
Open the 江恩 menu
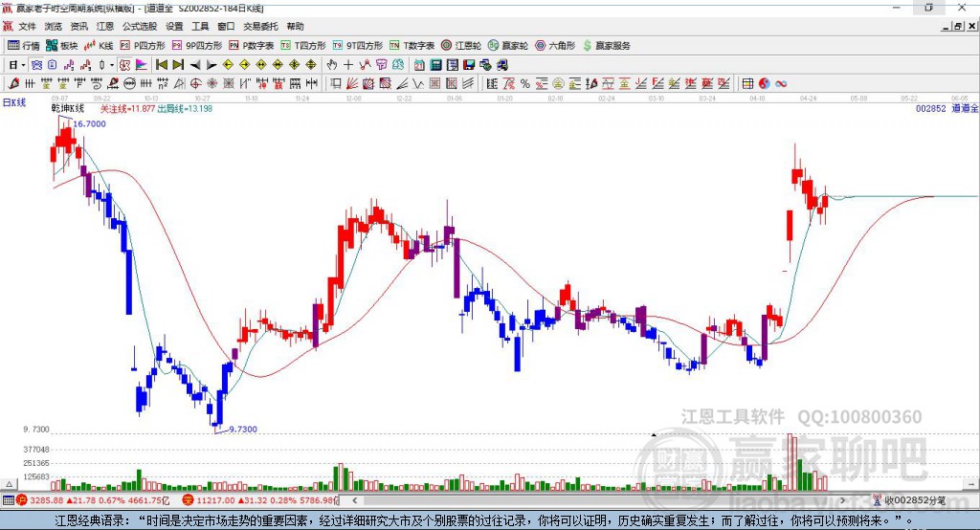[x=105, y=26]
